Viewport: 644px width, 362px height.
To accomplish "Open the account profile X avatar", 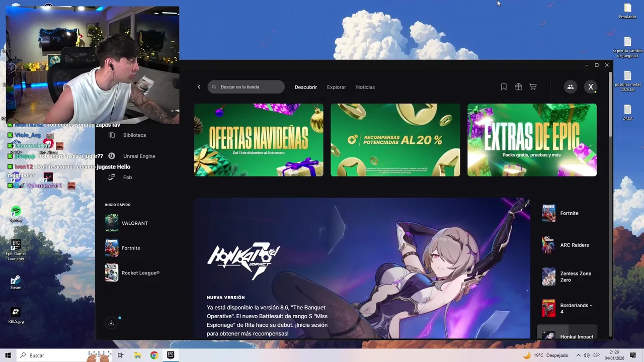I will pyautogui.click(x=591, y=87).
